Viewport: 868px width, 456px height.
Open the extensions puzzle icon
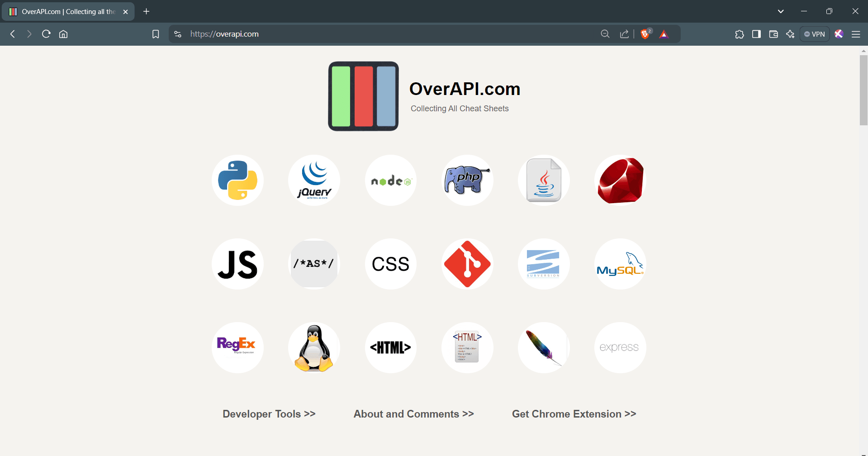(740, 34)
